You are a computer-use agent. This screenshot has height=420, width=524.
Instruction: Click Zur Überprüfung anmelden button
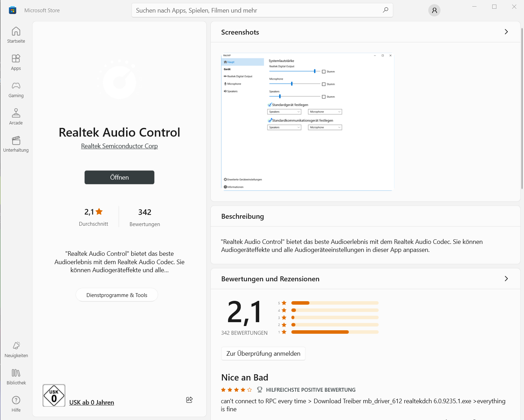[263, 354]
